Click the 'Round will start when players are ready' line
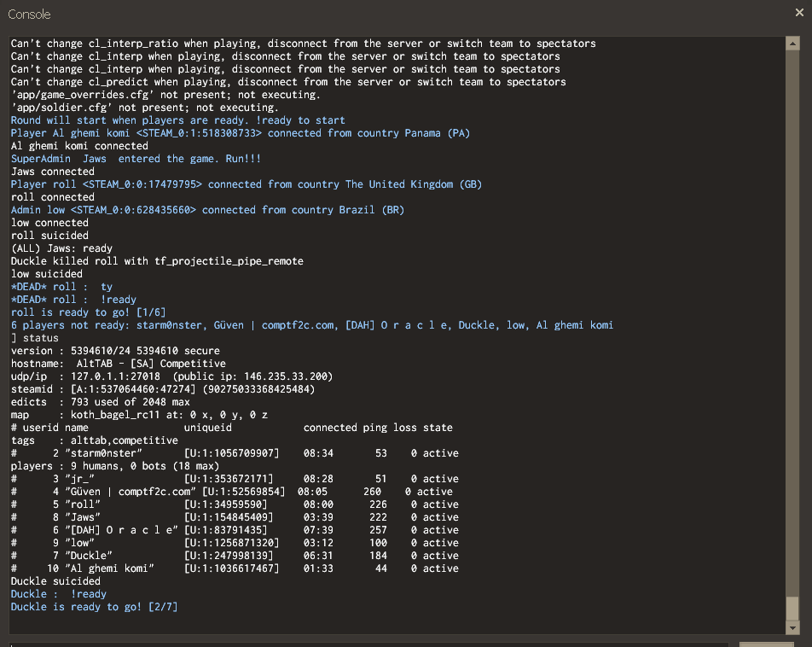The width and height of the screenshot is (812, 647). point(177,120)
